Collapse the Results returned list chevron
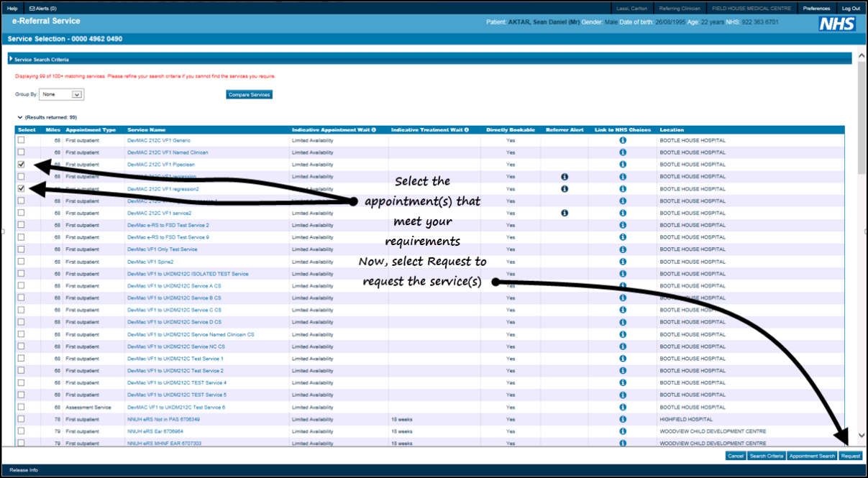This screenshot has width=868, height=478. coord(19,116)
